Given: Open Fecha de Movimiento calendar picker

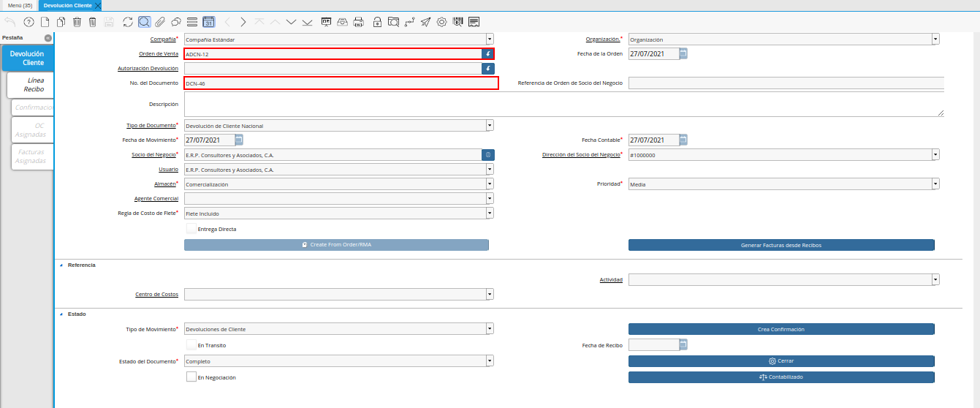Looking at the screenshot, I should pos(239,140).
